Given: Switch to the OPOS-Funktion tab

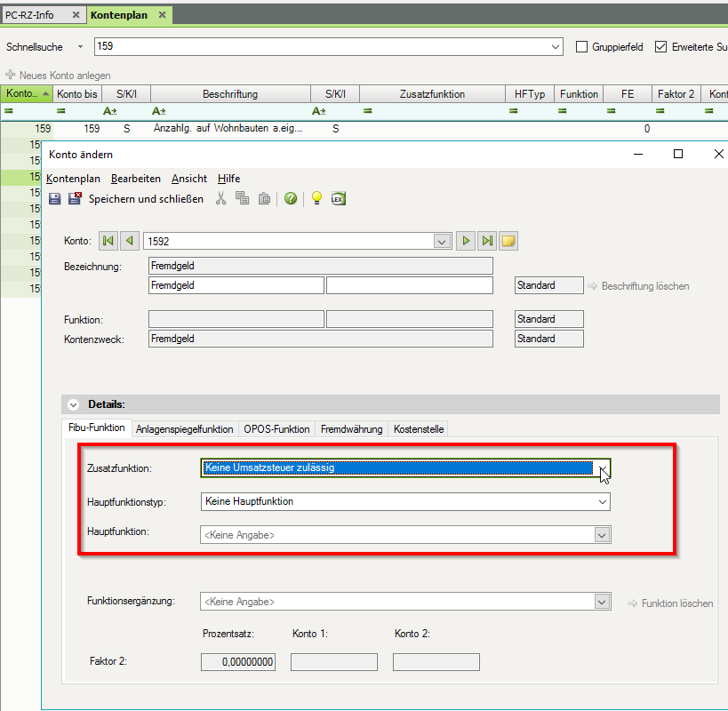Looking at the screenshot, I should [276, 429].
